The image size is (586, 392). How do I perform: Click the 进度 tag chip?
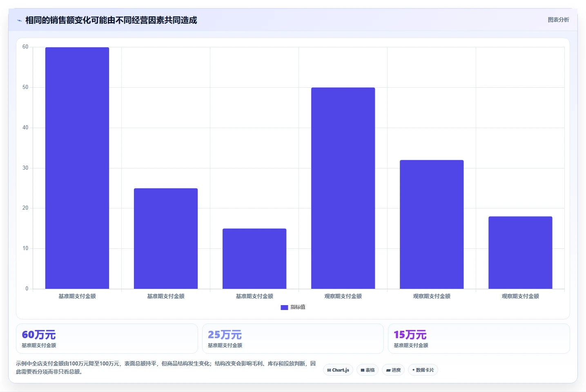click(393, 370)
